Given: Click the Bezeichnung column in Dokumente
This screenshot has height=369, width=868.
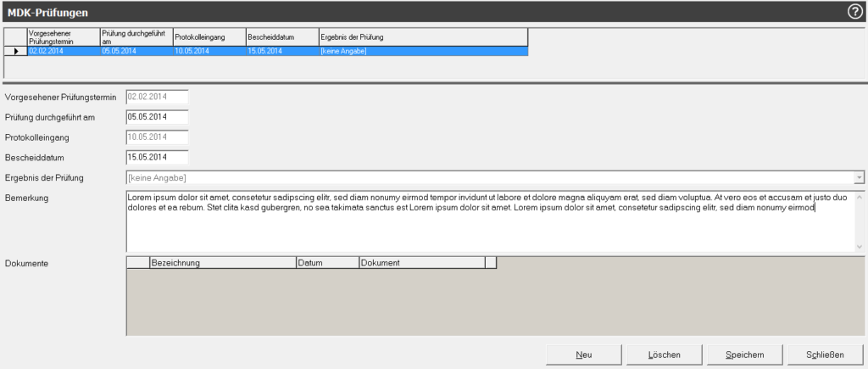Looking at the screenshot, I should coord(222,263).
